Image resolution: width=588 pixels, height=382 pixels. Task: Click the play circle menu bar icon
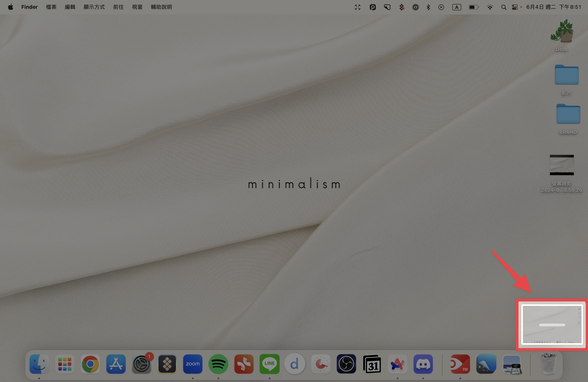441,7
